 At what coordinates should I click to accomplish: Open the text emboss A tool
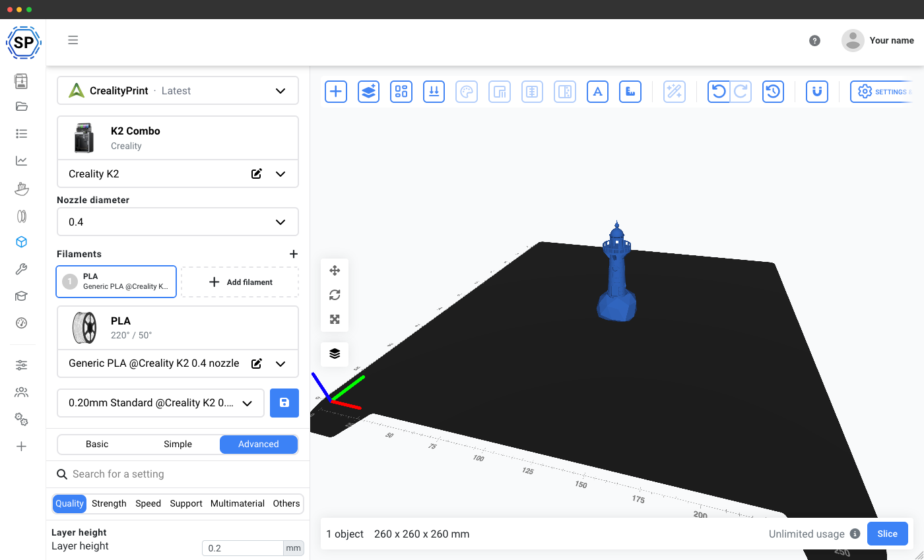[x=598, y=92]
